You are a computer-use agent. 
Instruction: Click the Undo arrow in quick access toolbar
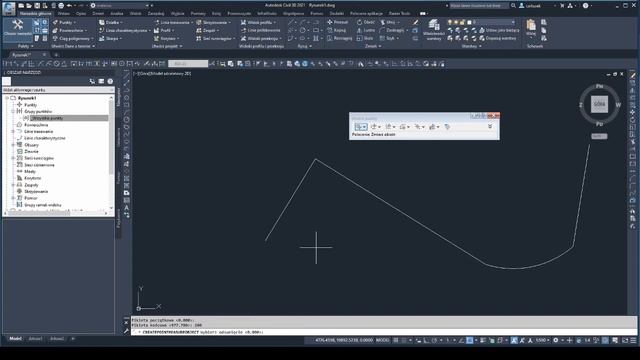(69, 6)
